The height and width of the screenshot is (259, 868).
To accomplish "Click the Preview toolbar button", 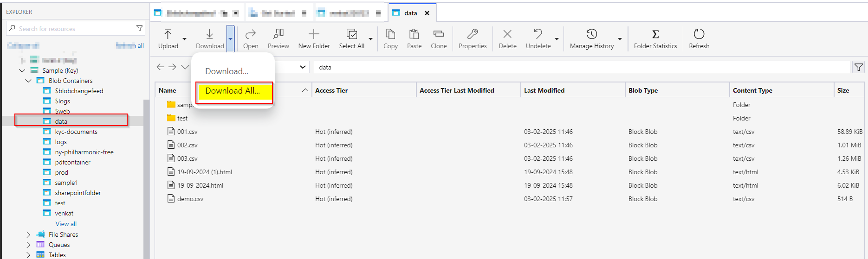I will [279, 38].
